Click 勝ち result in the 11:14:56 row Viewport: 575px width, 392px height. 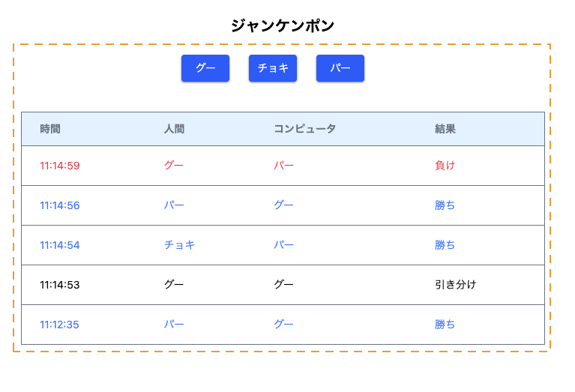[x=445, y=205]
